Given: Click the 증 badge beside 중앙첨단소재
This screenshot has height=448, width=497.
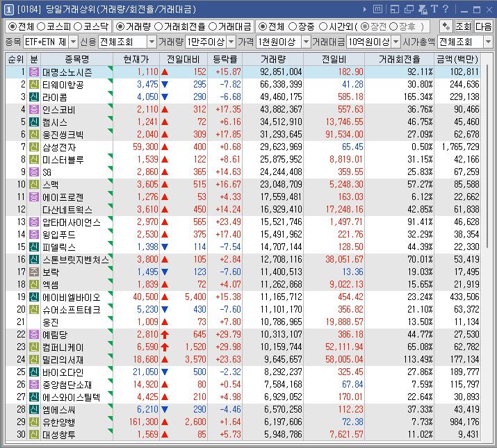Looking at the screenshot, I should (34, 384).
